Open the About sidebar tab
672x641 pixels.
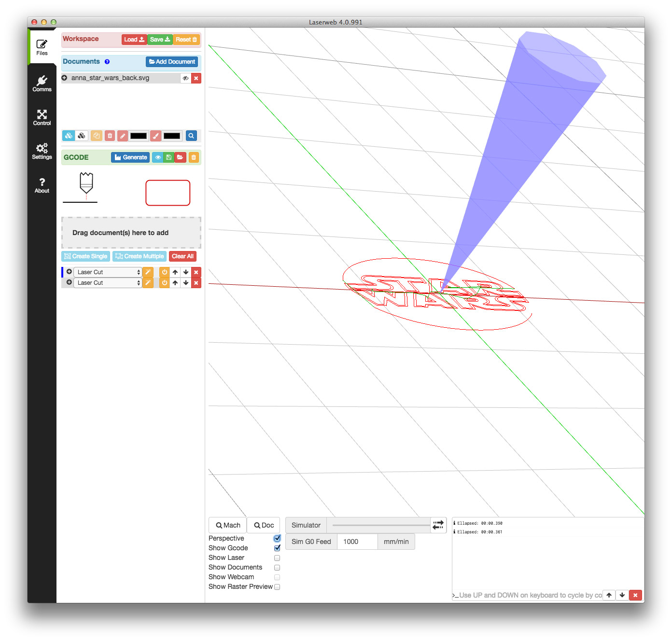[x=42, y=185]
